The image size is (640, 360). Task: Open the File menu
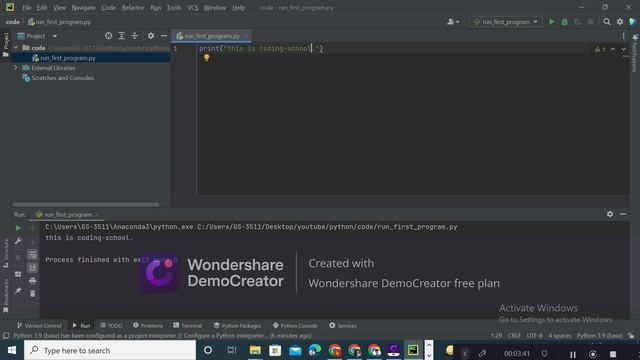point(27,8)
